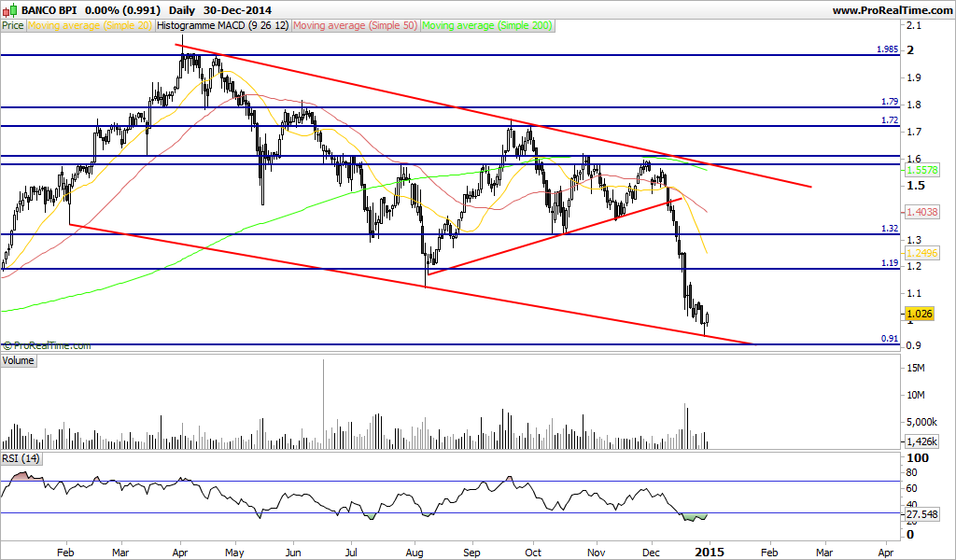Click the Daily timeframe text
The image size is (956, 560).
[181, 10]
